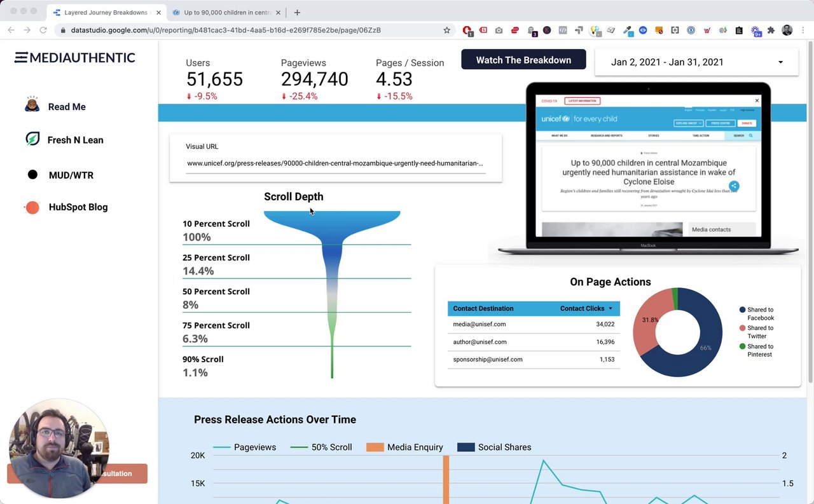The height and width of the screenshot is (504, 814).
Task: Go back to previous page
Action: coord(11,30)
